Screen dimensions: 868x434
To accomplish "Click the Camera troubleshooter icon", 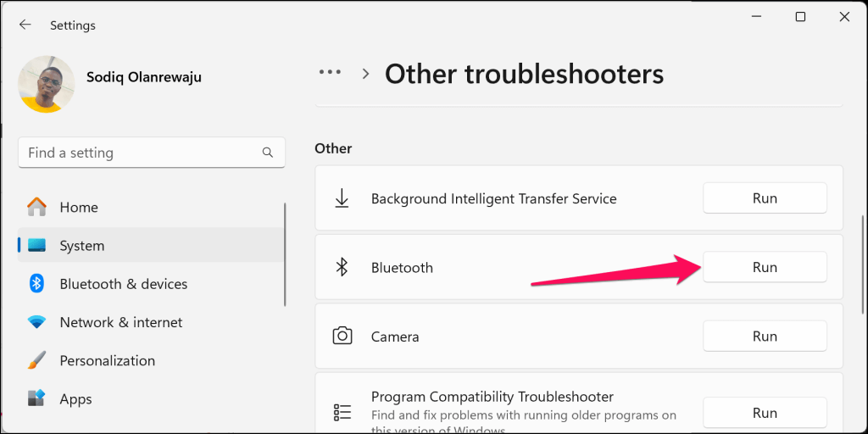I will tap(342, 337).
